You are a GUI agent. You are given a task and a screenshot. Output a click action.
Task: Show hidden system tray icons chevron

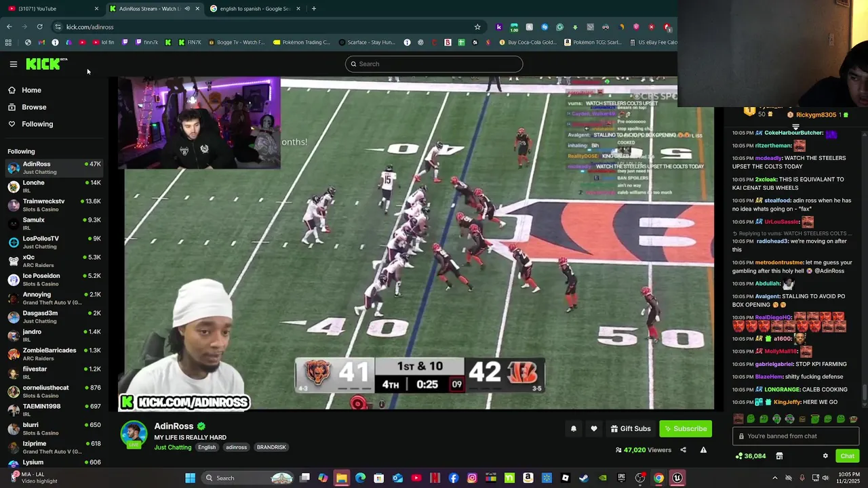tap(775, 478)
